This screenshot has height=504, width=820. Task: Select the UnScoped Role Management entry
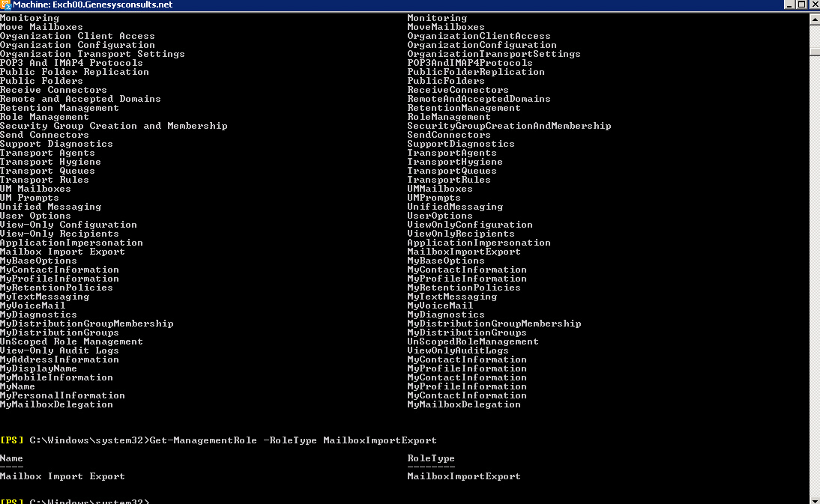71,341
